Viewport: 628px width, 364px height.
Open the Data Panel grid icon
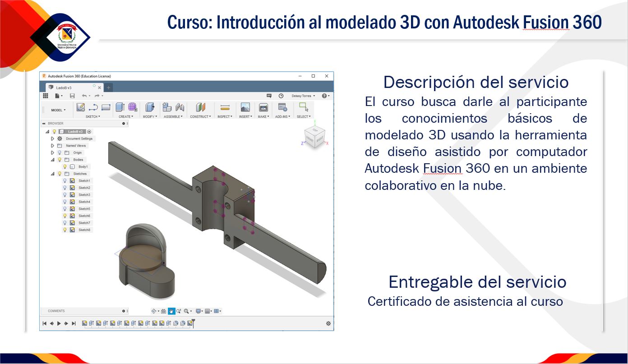[46, 96]
